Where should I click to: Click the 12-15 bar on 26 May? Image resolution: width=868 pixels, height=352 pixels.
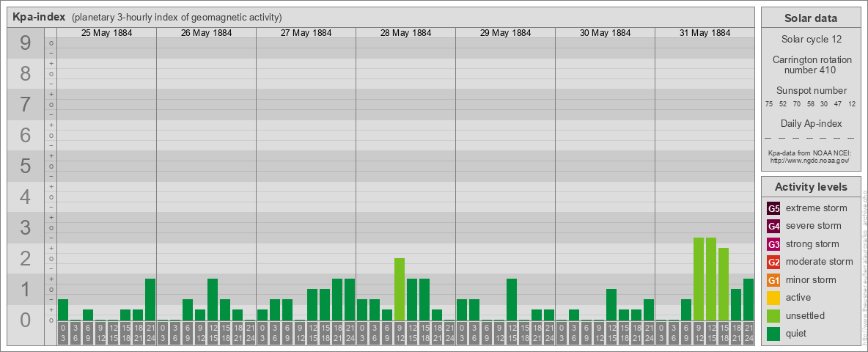tap(213, 299)
